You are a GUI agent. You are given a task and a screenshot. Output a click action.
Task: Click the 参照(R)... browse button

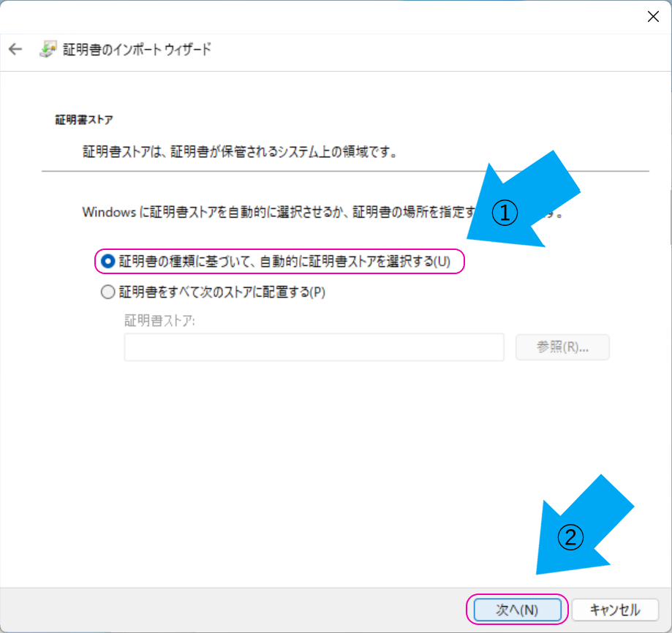coord(562,347)
